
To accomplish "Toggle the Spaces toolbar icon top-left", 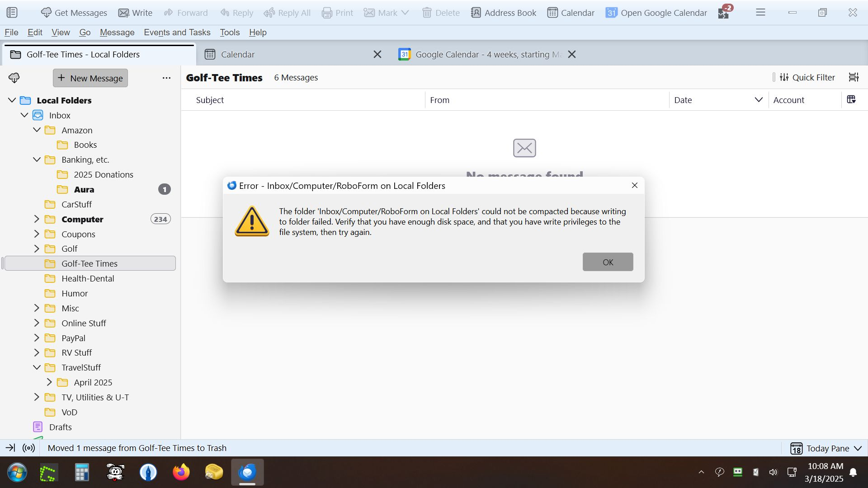I will click(12, 13).
